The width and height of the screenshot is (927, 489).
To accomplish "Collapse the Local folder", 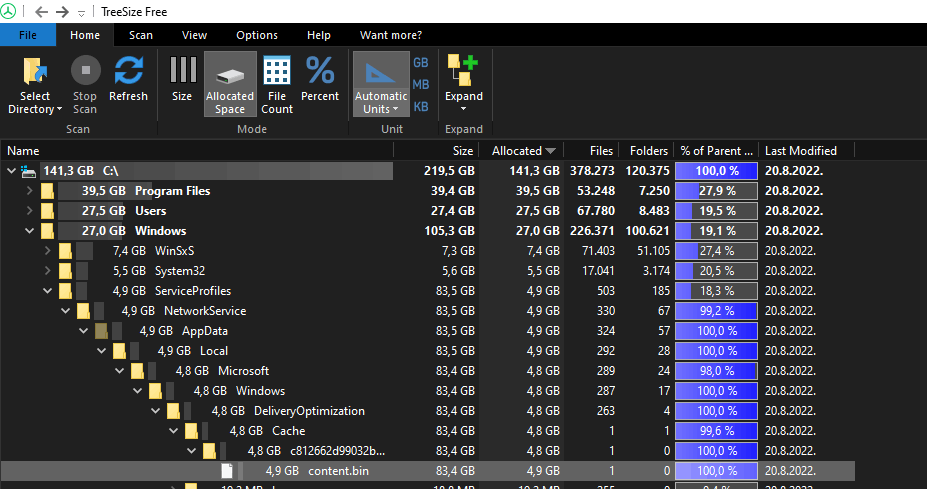I will click(x=102, y=351).
